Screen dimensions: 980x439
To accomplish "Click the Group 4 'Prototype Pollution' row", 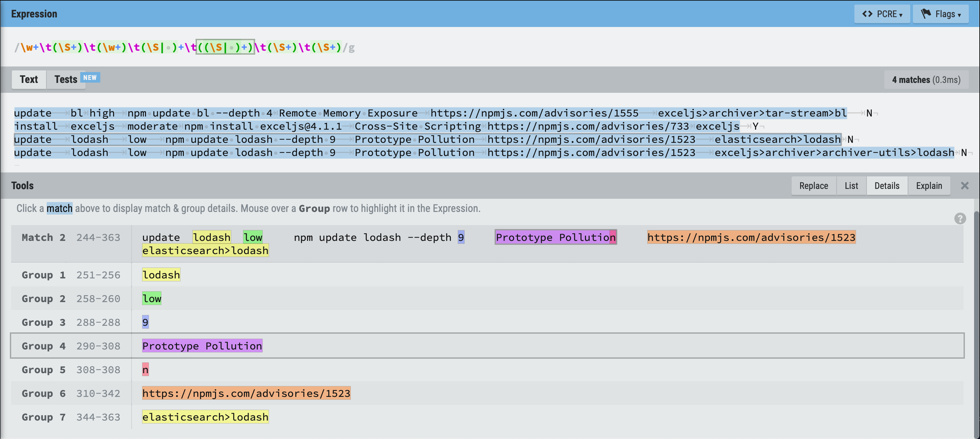I will pos(487,346).
